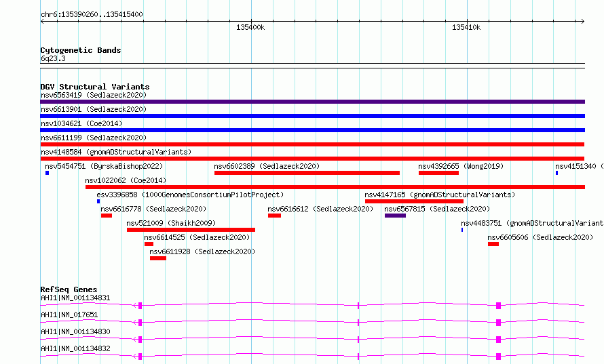Click the DGV Structural Variants track title

(95, 87)
